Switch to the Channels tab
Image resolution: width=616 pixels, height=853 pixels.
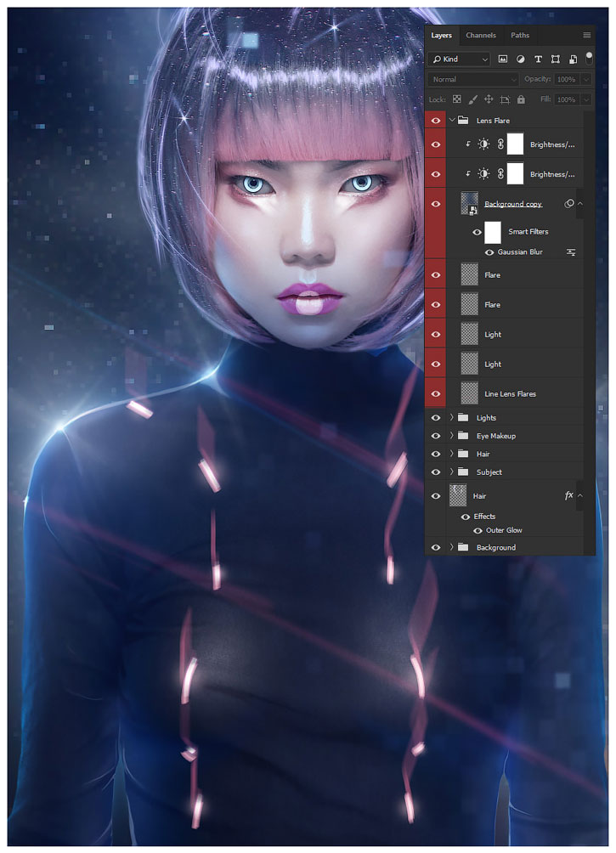[x=481, y=36]
